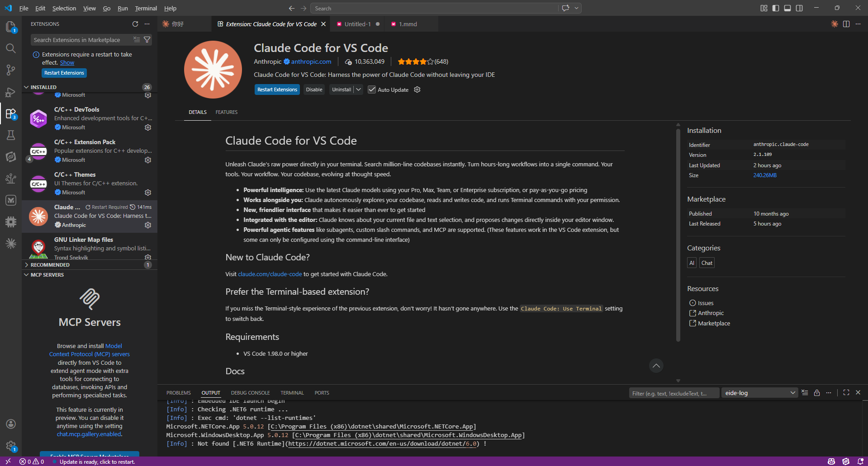
Task: Open the Selection menu
Action: pos(64,8)
